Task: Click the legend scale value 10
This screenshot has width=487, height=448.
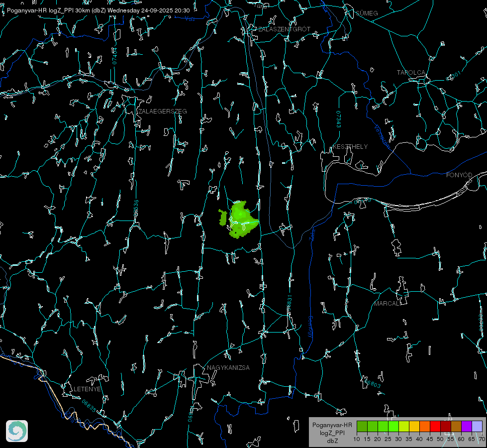Action: [x=357, y=440]
